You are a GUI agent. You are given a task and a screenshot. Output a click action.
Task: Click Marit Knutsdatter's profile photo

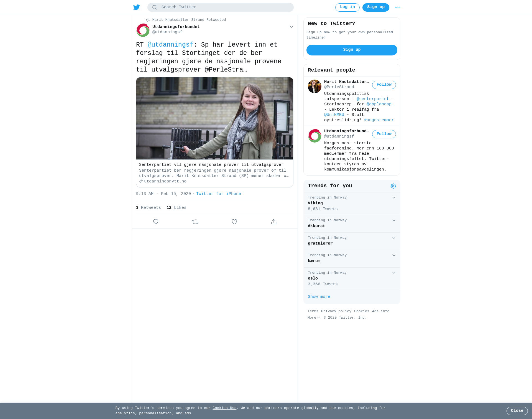coord(314,86)
